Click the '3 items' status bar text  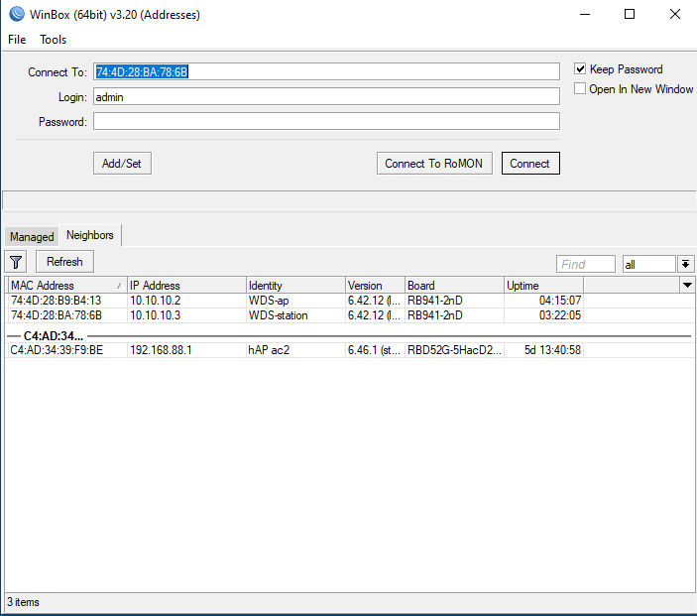point(23,602)
